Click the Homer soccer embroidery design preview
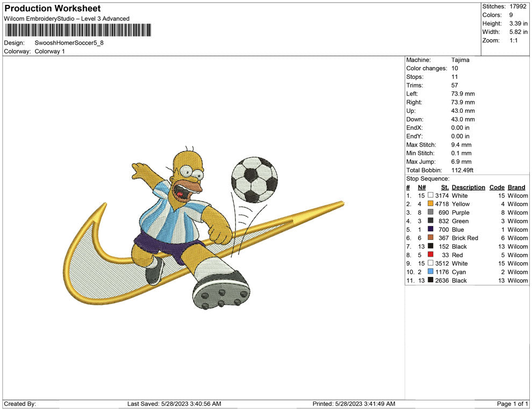The height and width of the screenshot is (409, 532). click(204, 228)
